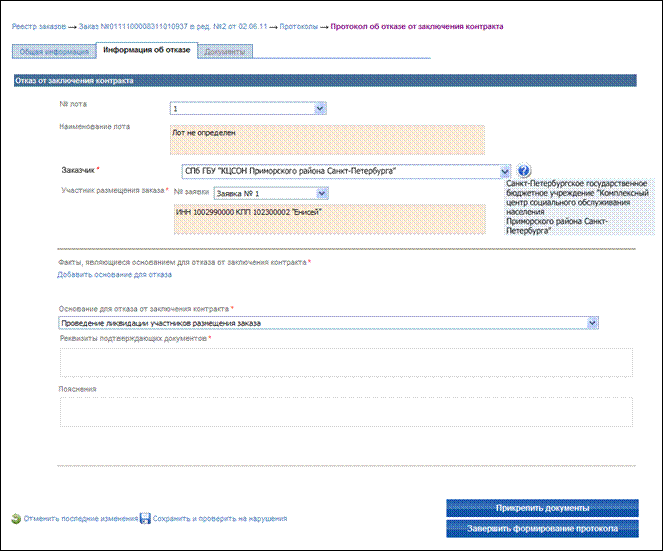Click the green undo arrow icon

16,519
